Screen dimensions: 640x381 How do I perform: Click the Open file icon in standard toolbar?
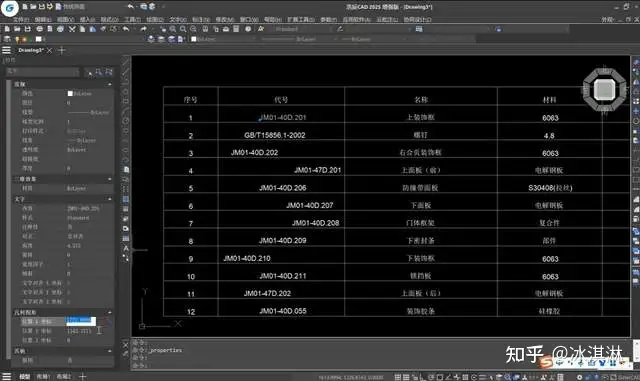pos(17,29)
